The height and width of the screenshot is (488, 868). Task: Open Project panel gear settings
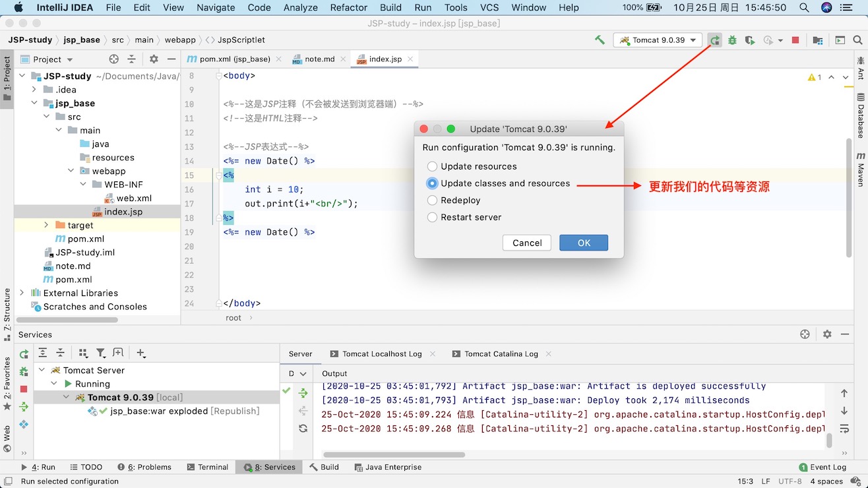(154, 59)
